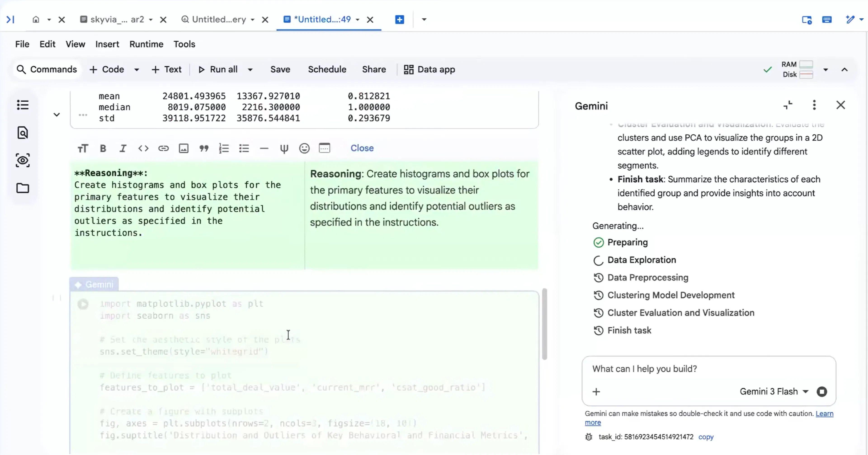Insert LaTeX psi symbol
The image size is (868, 455).
pos(284,148)
